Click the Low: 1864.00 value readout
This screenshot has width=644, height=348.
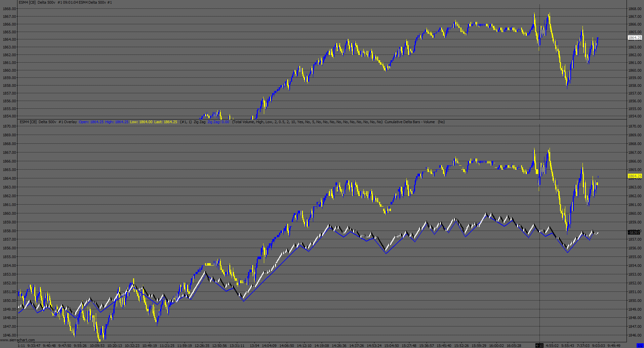pyautogui.click(x=141, y=122)
